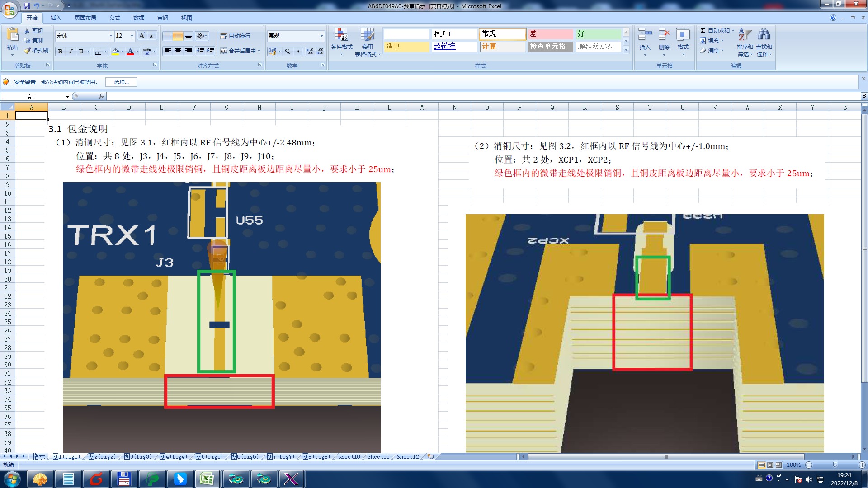Click the increase decimal icon
Screen dimensions: 868x488
(x=310, y=52)
